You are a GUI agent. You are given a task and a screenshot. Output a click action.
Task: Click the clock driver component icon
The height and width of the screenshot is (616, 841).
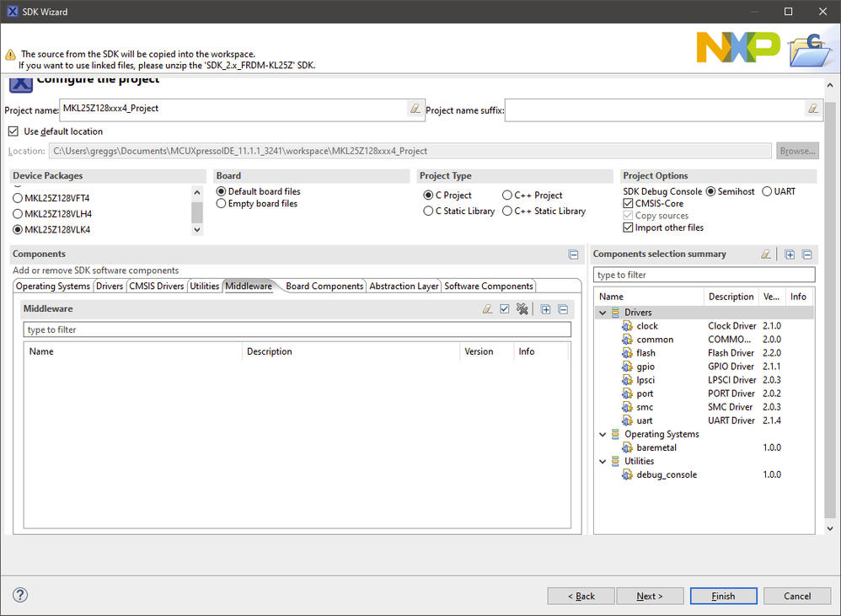(627, 326)
